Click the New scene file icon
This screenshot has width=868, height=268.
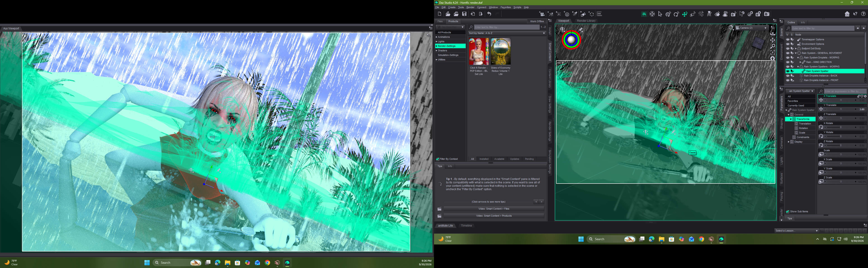[439, 14]
